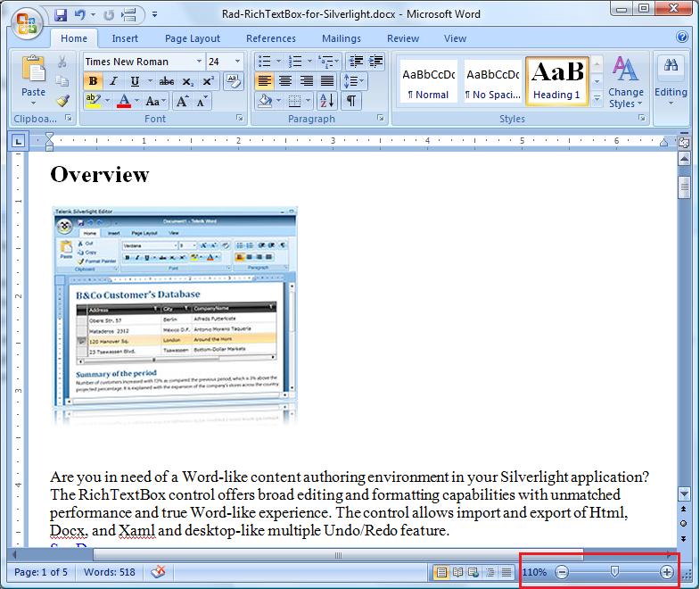Apply yellow text highlight color
The height and width of the screenshot is (589, 700).
[94, 102]
